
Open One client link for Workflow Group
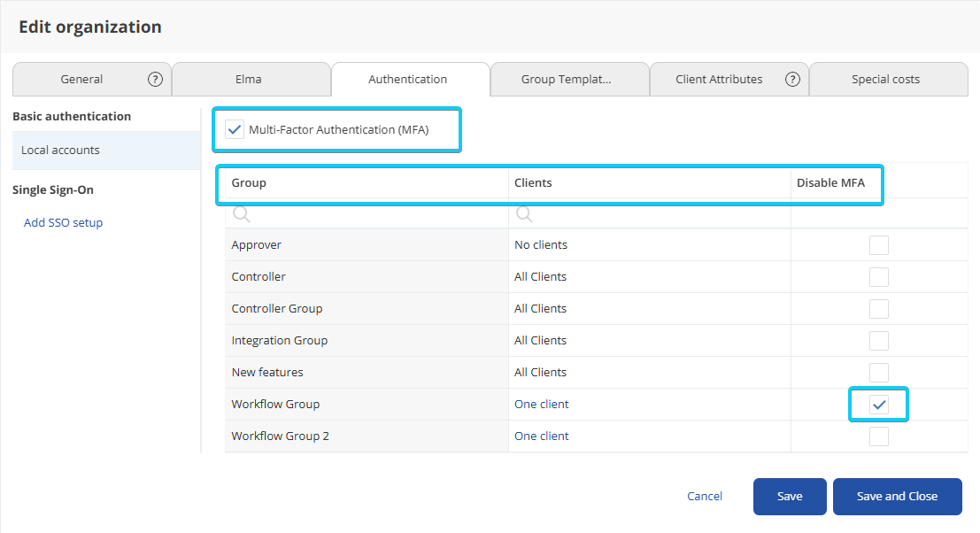coord(541,405)
